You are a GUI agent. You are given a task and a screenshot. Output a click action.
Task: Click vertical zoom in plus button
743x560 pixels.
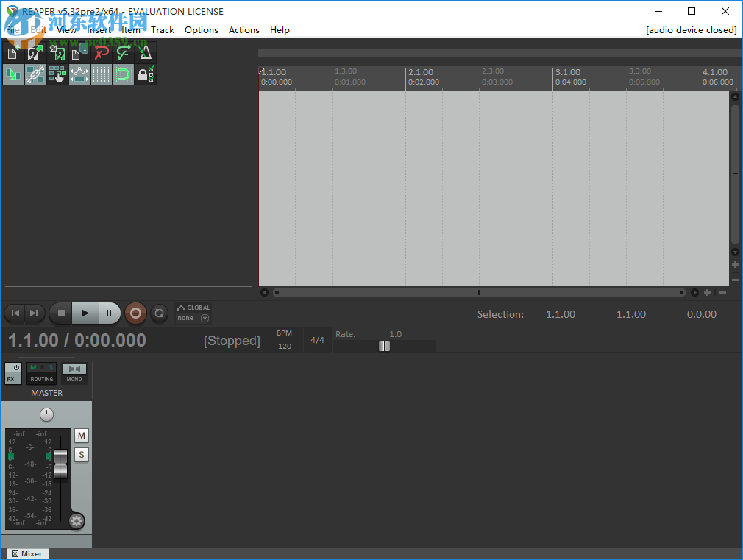736,265
